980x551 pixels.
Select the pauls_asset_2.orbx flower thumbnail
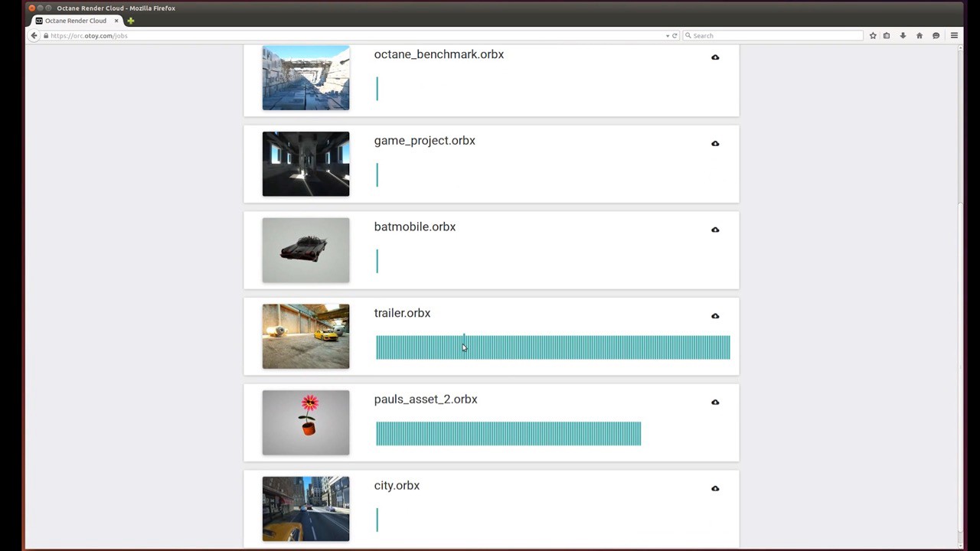coord(305,422)
